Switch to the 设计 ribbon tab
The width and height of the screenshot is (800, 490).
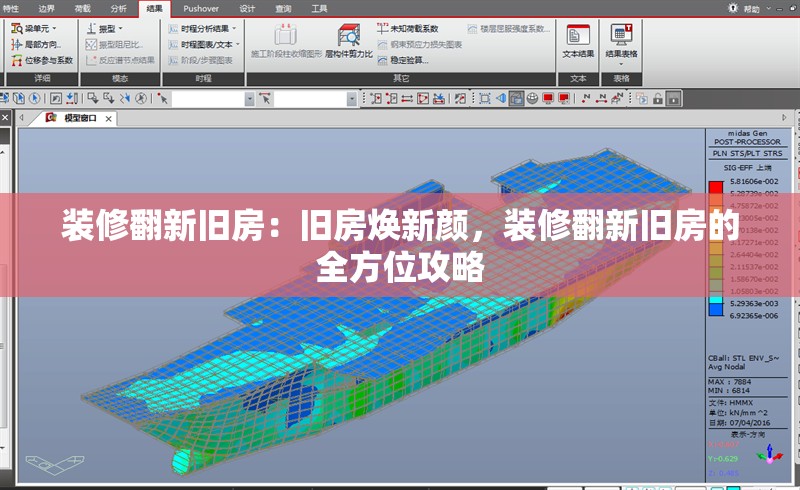click(x=247, y=8)
